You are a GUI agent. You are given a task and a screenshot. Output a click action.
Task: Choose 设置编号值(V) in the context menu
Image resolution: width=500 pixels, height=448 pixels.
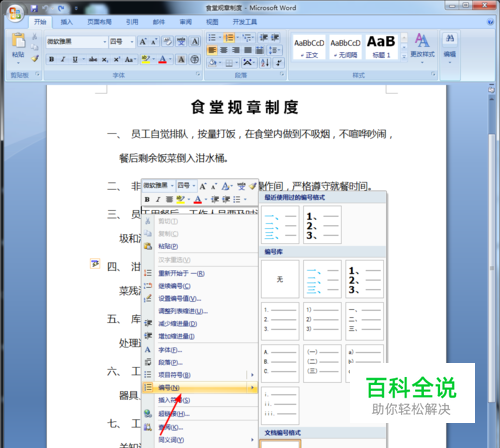pyautogui.click(x=200, y=299)
